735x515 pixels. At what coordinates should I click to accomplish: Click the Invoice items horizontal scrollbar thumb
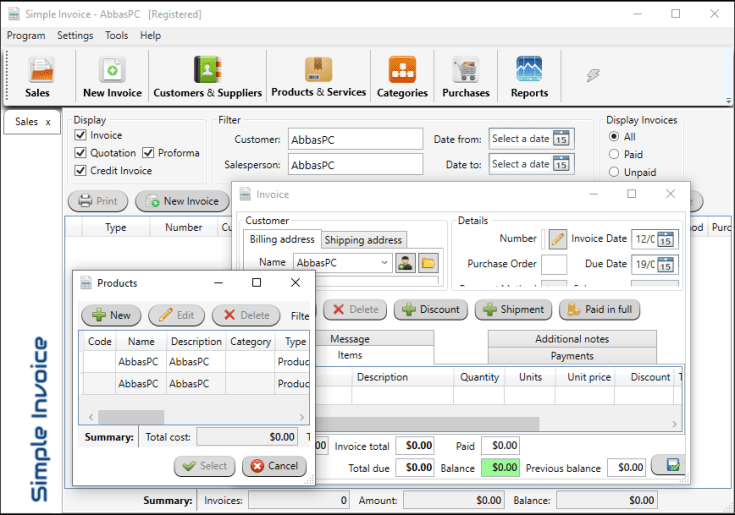click(x=427, y=424)
